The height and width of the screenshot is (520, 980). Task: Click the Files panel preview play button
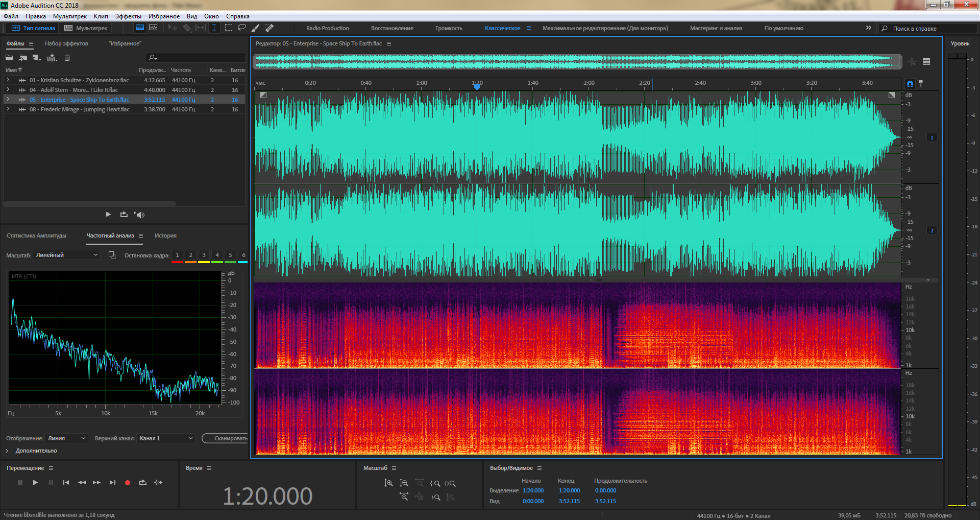[108, 215]
